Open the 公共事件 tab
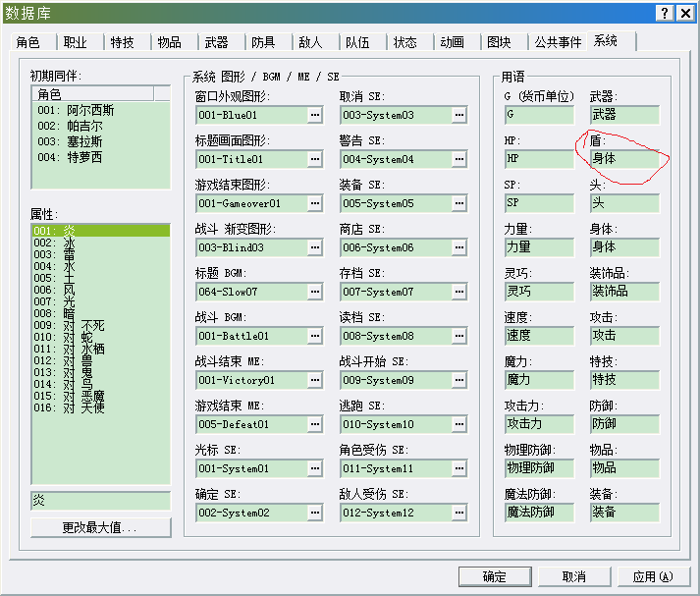The height and width of the screenshot is (596, 700). click(x=558, y=42)
